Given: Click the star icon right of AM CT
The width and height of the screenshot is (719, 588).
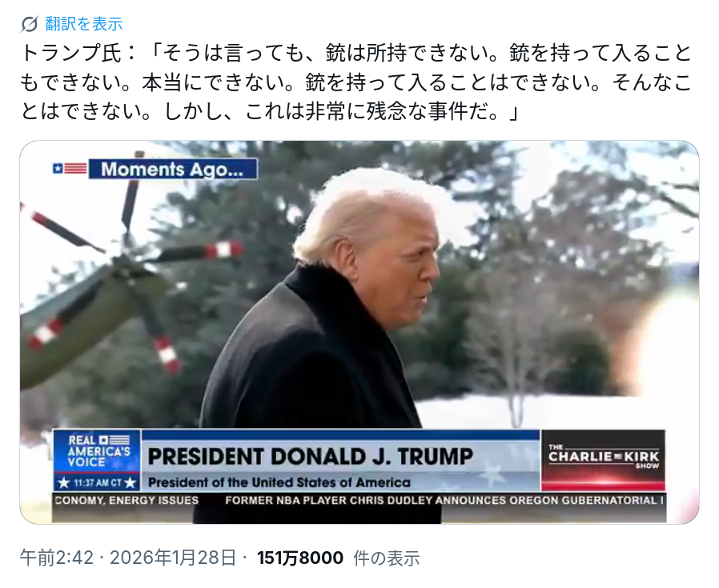Looking at the screenshot, I should [x=130, y=482].
